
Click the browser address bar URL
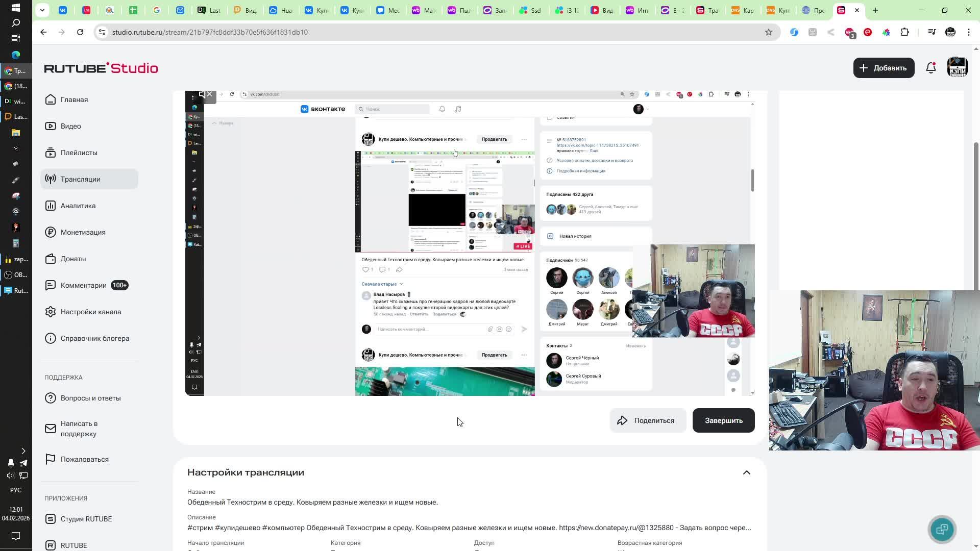[210, 32]
